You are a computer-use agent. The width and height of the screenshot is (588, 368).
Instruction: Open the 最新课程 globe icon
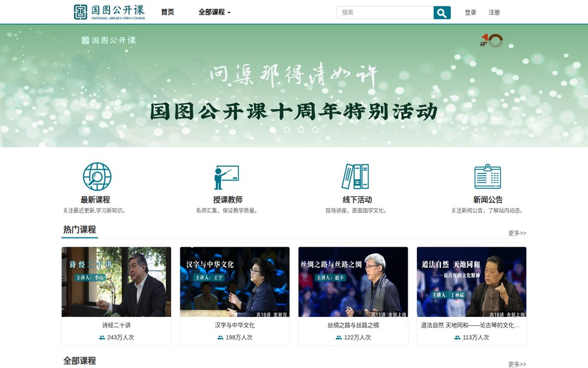point(97,177)
